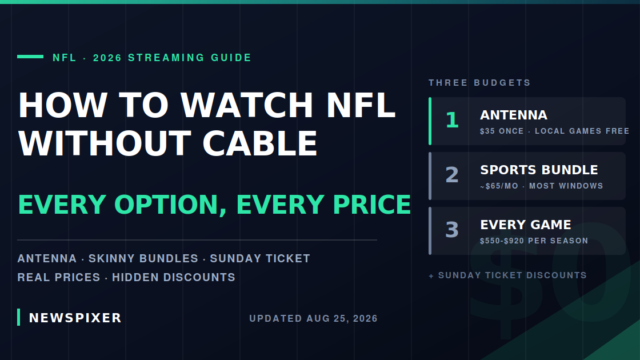
Task: Click the Skinny Bundles text
Action: pyautogui.click(x=143, y=258)
